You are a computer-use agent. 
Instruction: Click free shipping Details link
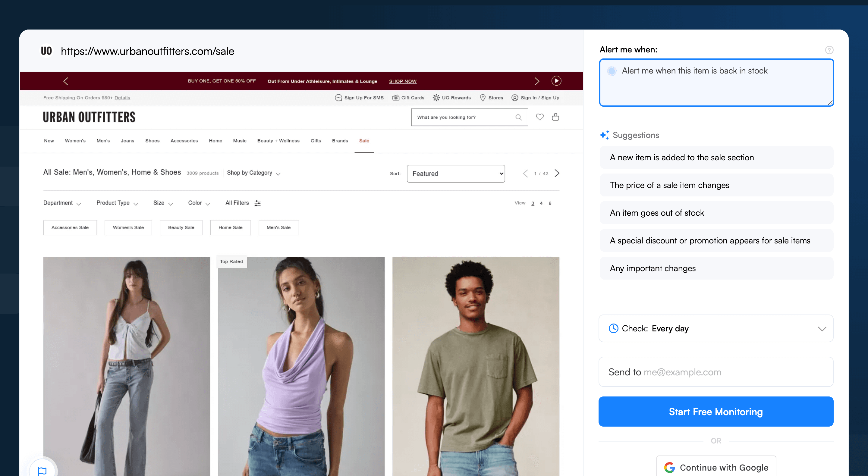(122, 98)
